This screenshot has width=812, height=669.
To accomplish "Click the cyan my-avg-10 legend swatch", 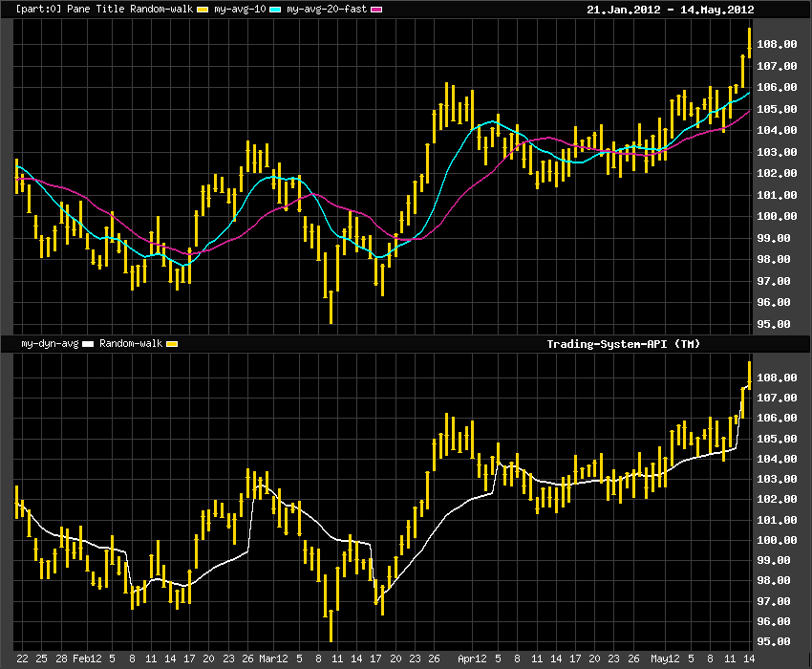I will click(275, 10).
